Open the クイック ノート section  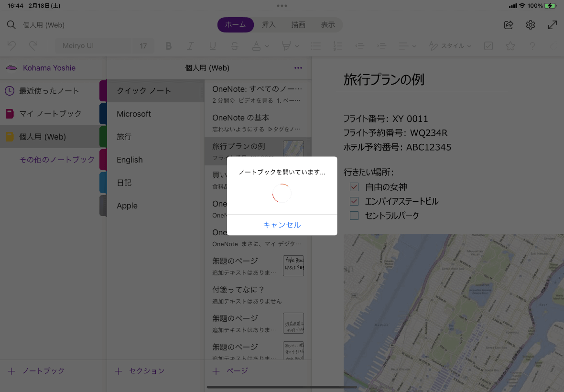[155, 91]
